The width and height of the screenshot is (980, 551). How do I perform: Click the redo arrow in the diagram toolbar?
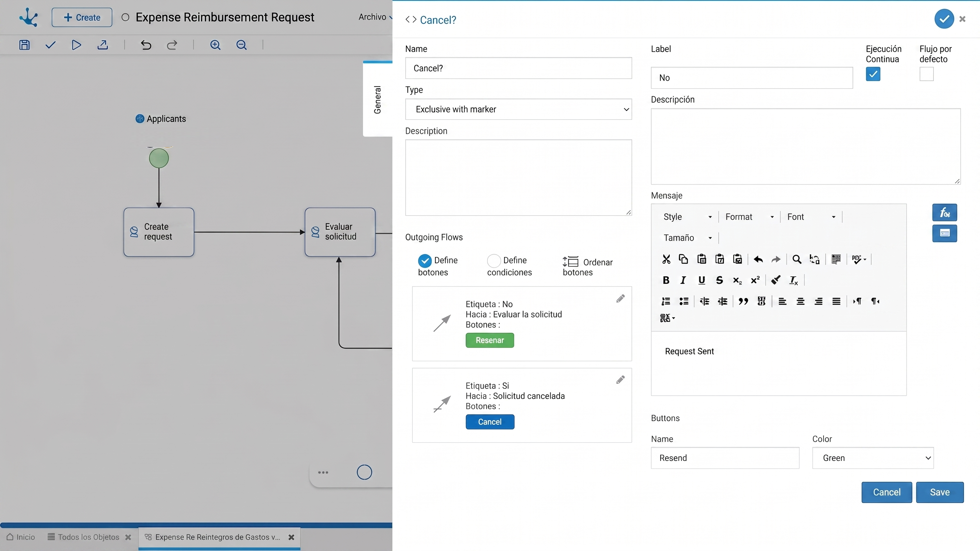[172, 45]
